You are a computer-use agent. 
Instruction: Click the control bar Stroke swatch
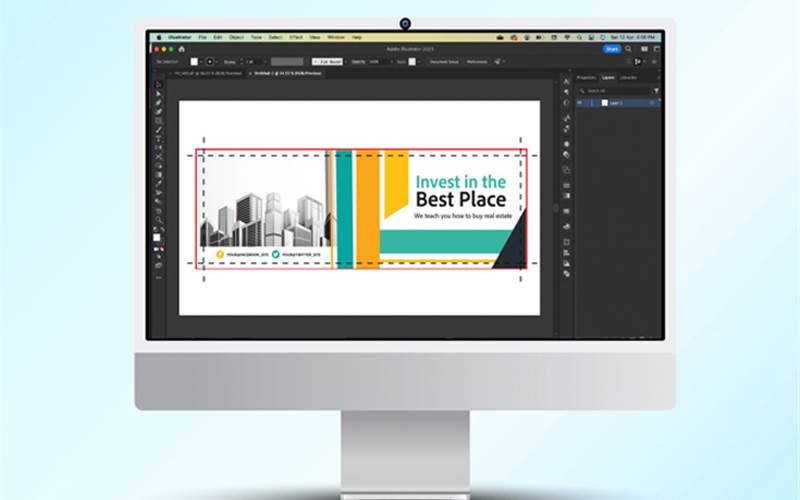tap(210, 62)
